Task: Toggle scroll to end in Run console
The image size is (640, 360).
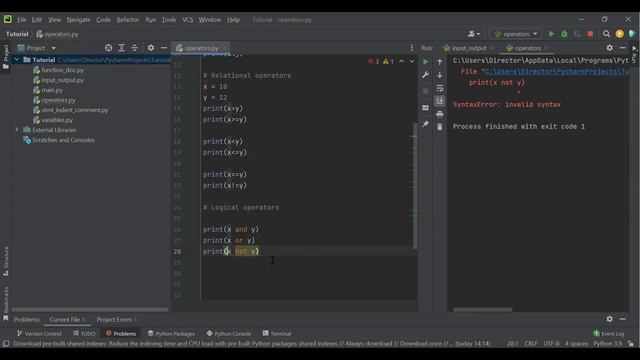Action: (x=440, y=101)
